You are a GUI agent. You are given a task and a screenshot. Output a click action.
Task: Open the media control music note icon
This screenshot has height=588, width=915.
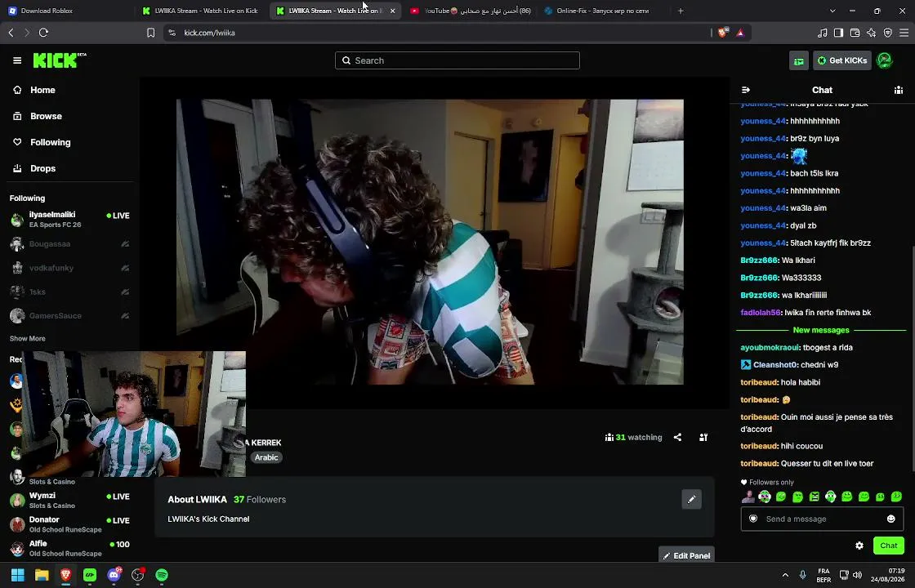(x=822, y=33)
